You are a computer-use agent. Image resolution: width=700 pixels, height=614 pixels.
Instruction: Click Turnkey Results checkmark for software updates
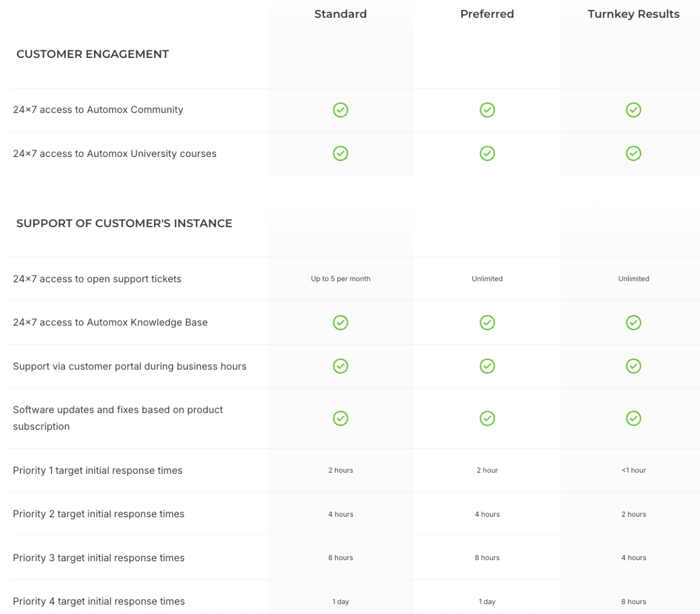[x=634, y=418]
